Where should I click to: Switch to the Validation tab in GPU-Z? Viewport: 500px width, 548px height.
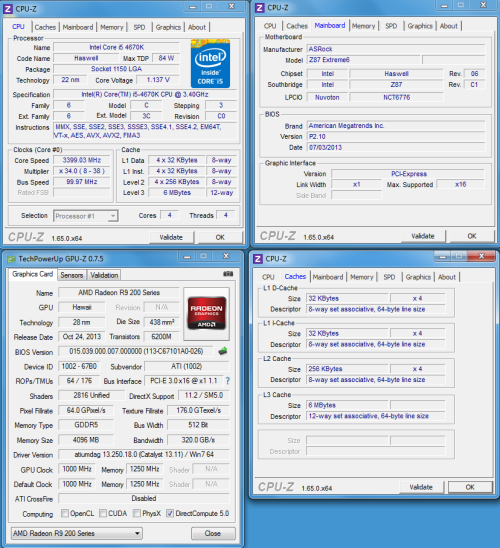pos(104,275)
